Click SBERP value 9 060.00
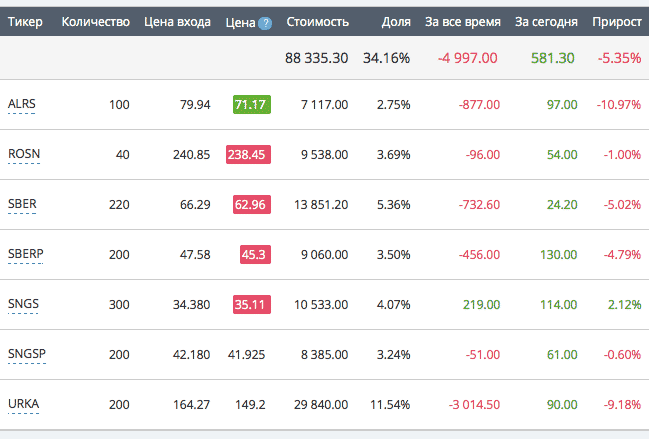The height and width of the screenshot is (439, 649). (324, 254)
